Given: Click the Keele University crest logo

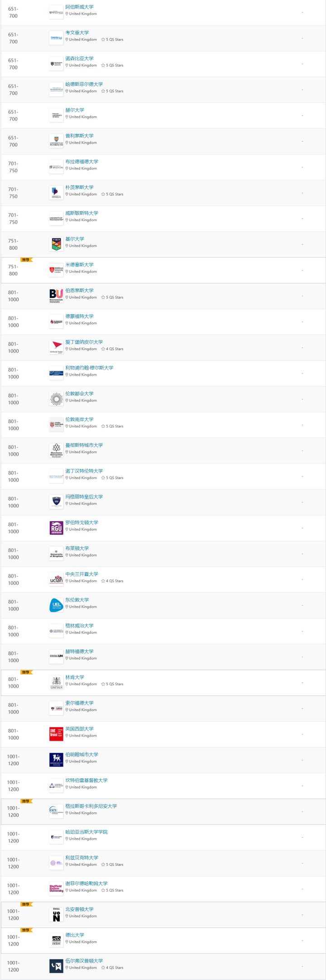Looking at the screenshot, I should (x=56, y=244).
